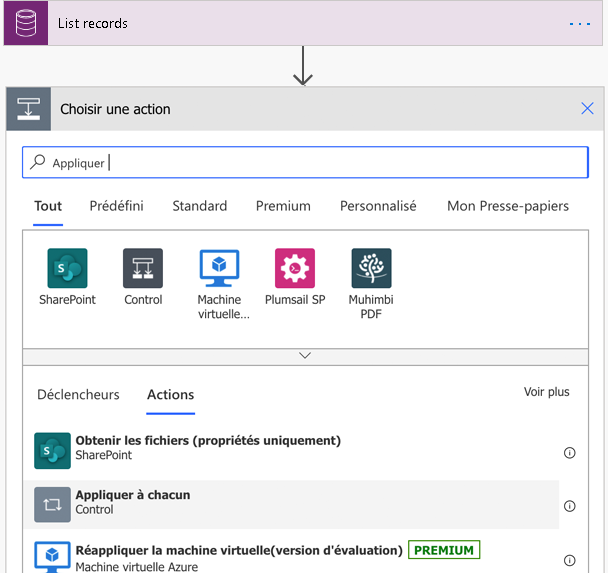The width and height of the screenshot is (608, 573).
Task: Switch to the Déclencheurs tab
Action: pos(78,394)
